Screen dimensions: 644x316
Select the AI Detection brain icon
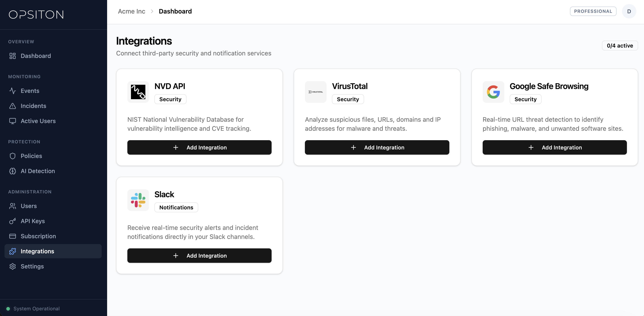(13, 171)
